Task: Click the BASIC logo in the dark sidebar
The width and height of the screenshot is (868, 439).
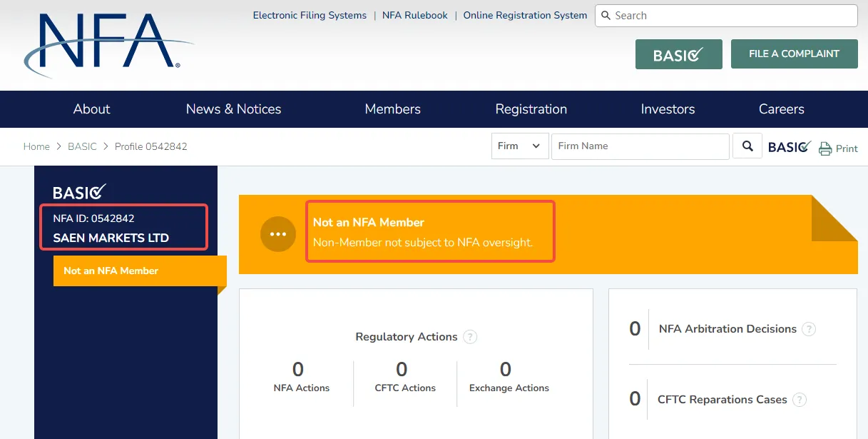Action: click(80, 191)
